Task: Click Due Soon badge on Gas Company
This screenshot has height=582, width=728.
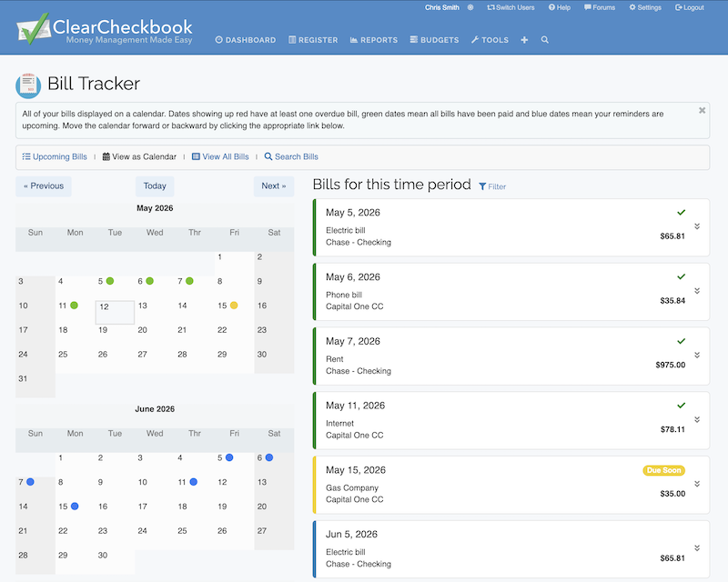Action: pyautogui.click(x=664, y=470)
